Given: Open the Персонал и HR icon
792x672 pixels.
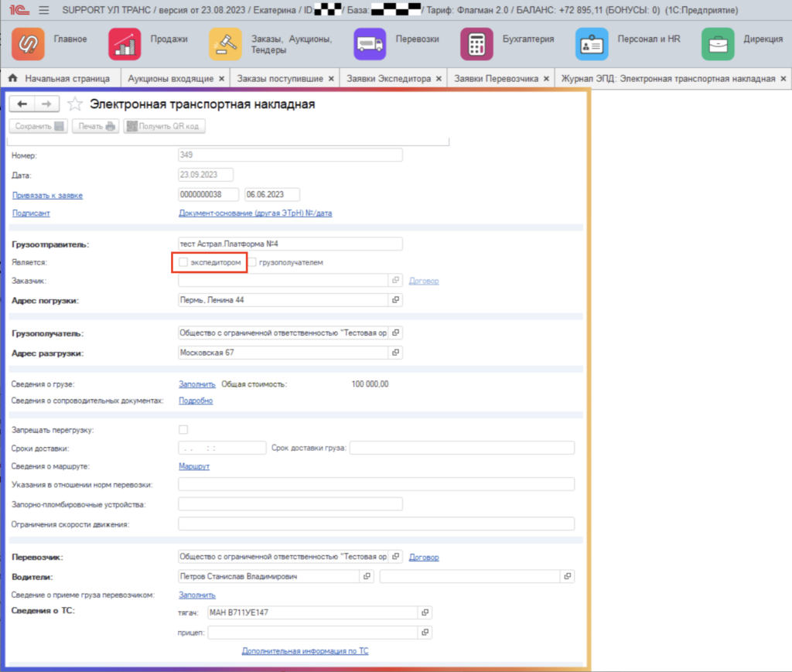Looking at the screenshot, I should point(592,44).
